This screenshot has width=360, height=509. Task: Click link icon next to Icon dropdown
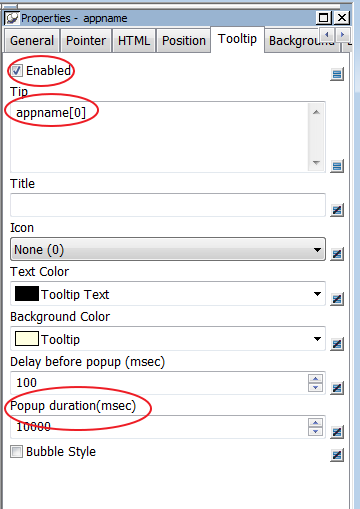pos(337,254)
